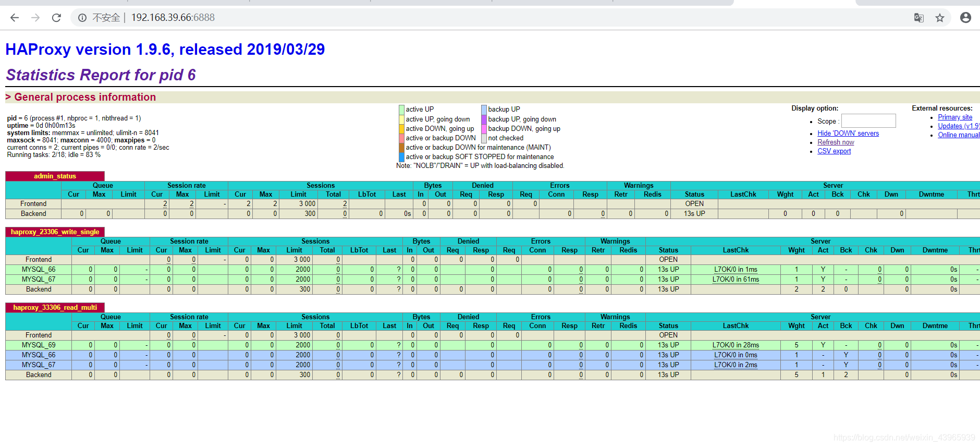Focus the Scope input field
The height and width of the screenshot is (447, 980).
(868, 121)
